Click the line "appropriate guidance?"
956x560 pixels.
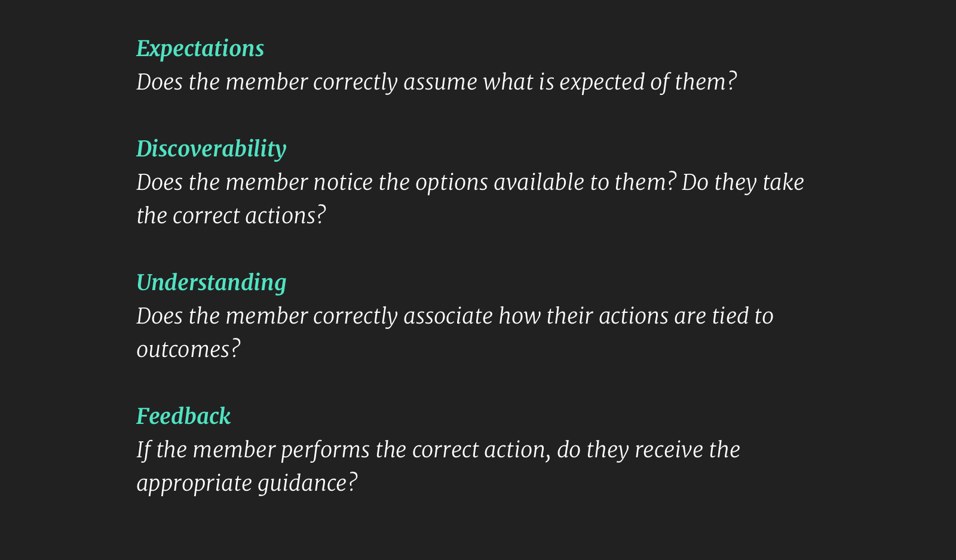pos(247,484)
